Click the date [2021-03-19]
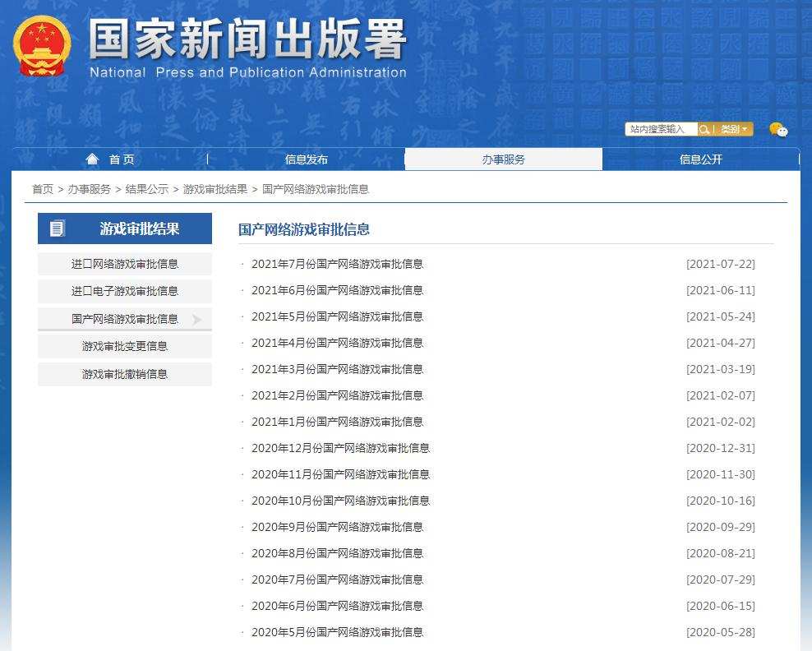 720,369
